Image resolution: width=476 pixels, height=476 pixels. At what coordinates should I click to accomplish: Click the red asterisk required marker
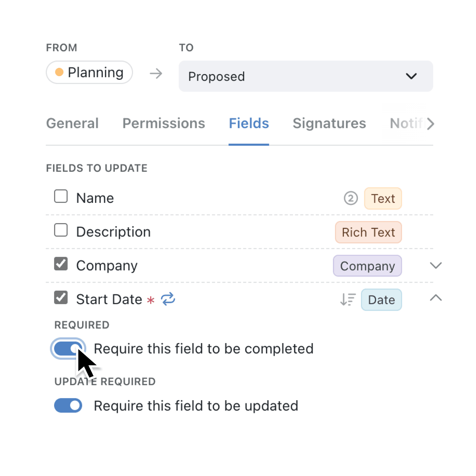coord(151,300)
